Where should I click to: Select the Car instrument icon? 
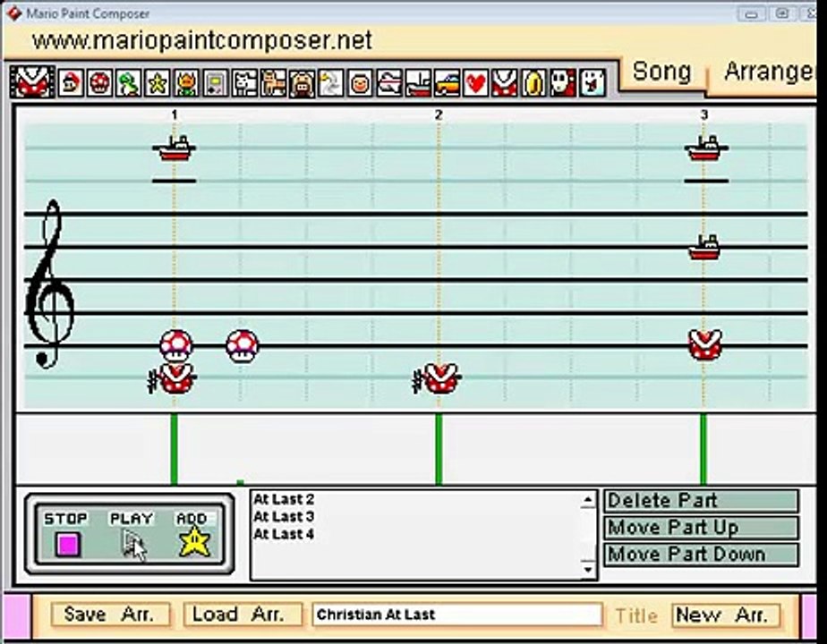pyautogui.click(x=448, y=83)
